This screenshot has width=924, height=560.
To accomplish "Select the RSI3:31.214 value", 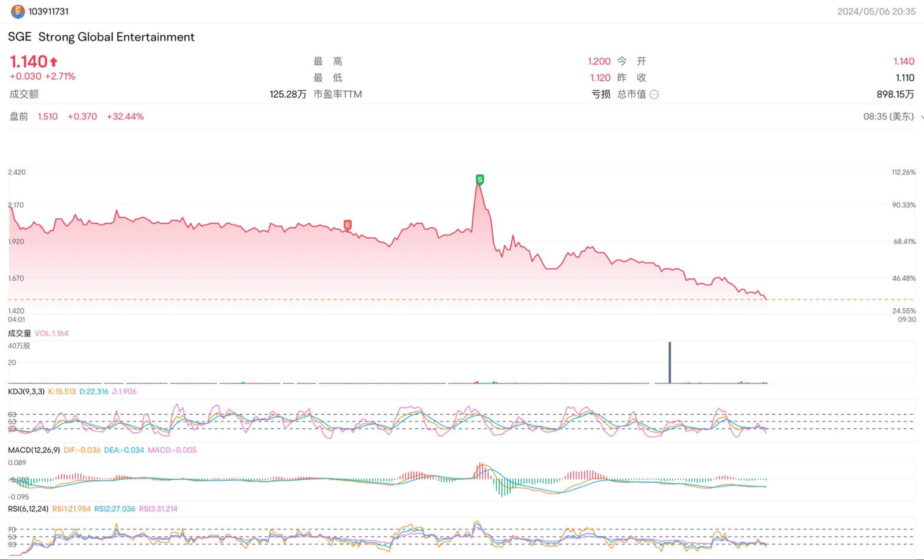I will [158, 509].
